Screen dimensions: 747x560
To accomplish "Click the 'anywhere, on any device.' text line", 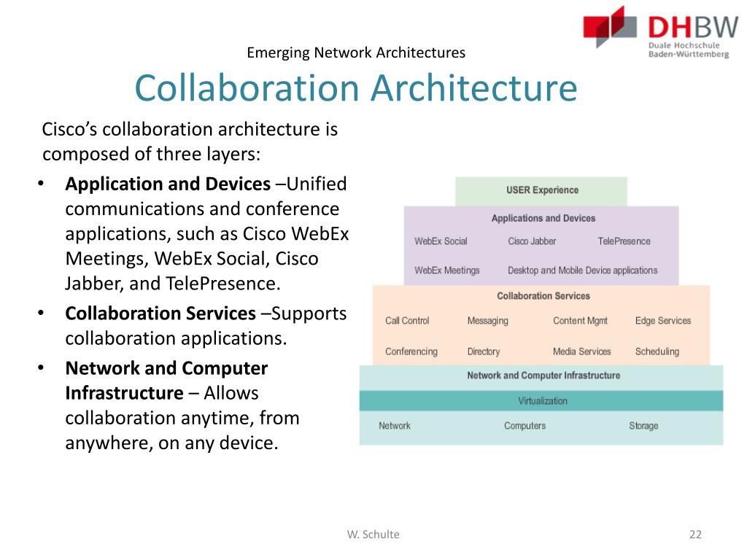I will click(x=171, y=443).
